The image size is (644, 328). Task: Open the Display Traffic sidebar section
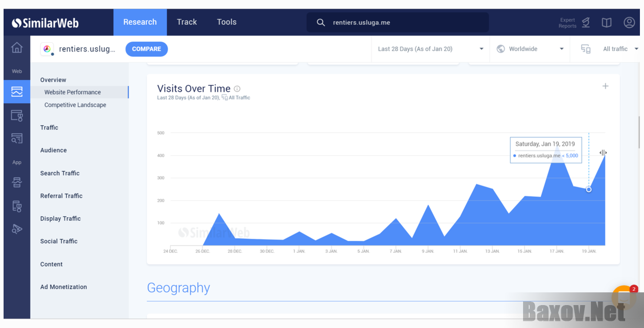coord(60,219)
